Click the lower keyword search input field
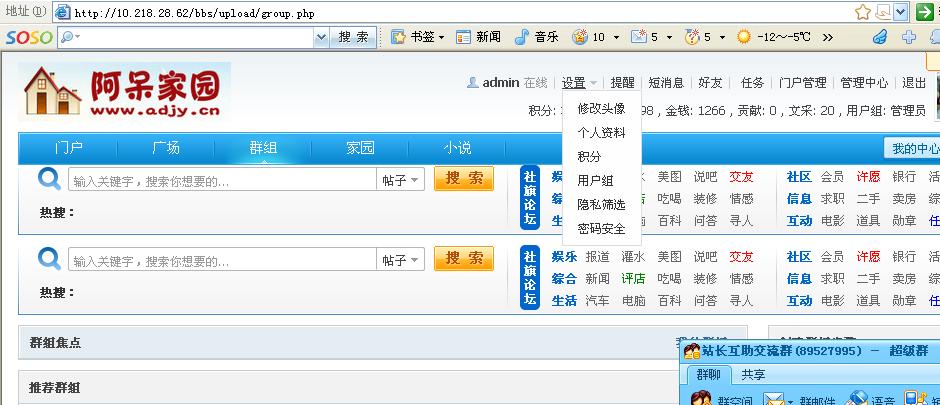 click(222, 259)
